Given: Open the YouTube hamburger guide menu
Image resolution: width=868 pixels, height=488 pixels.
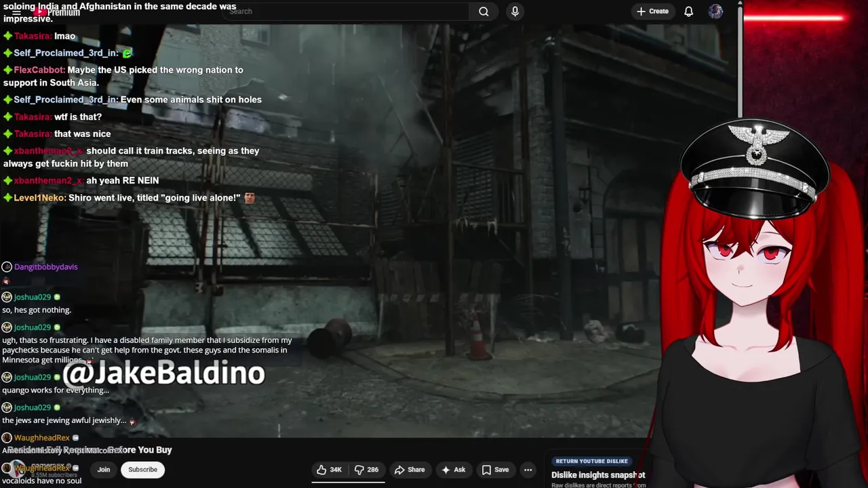Looking at the screenshot, I should [x=17, y=12].
